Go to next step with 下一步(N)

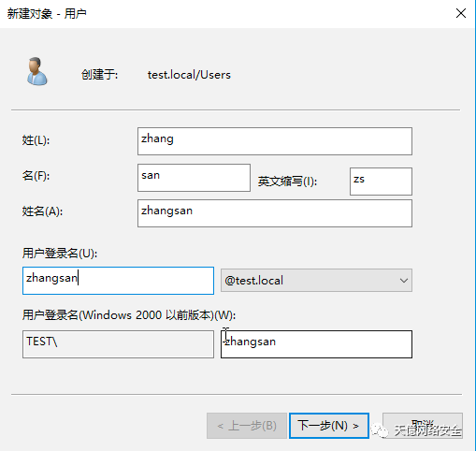pos(329,426)
